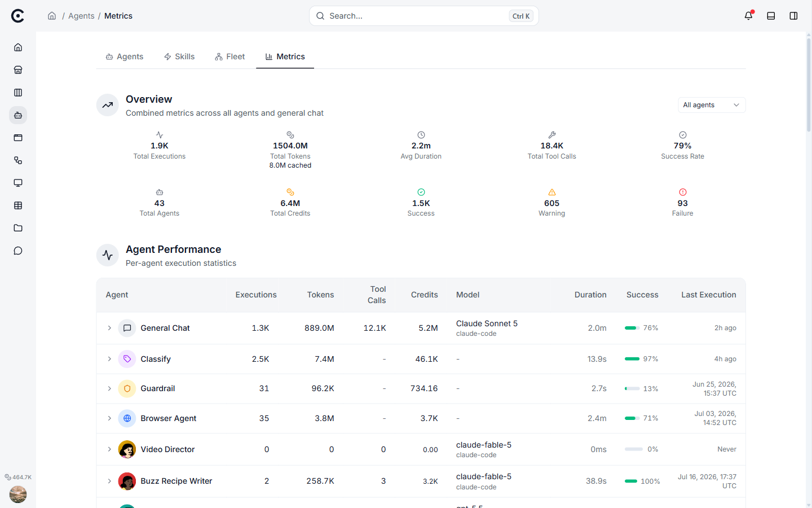
Task: Open the notifications bell icon
Action: [x=748, y=16]
